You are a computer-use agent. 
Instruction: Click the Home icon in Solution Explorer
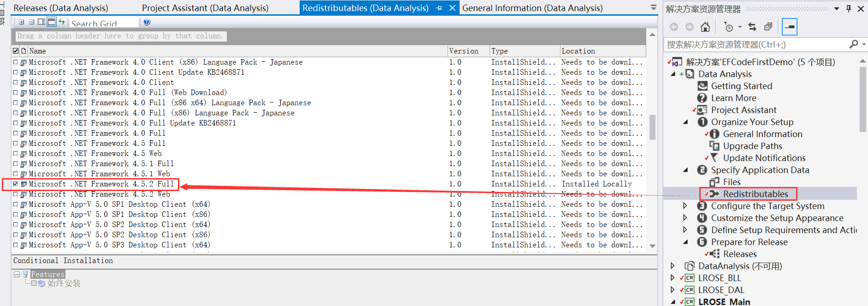point(705,27)
